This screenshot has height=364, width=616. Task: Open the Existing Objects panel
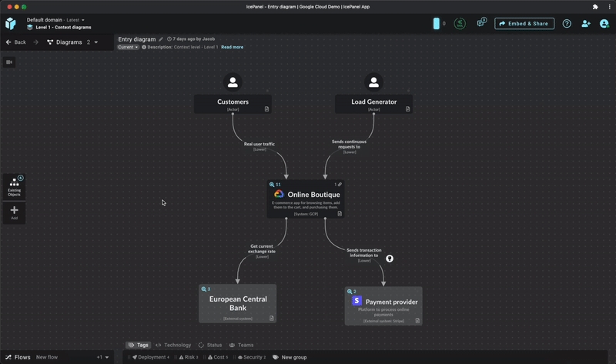tap(14, 187)
